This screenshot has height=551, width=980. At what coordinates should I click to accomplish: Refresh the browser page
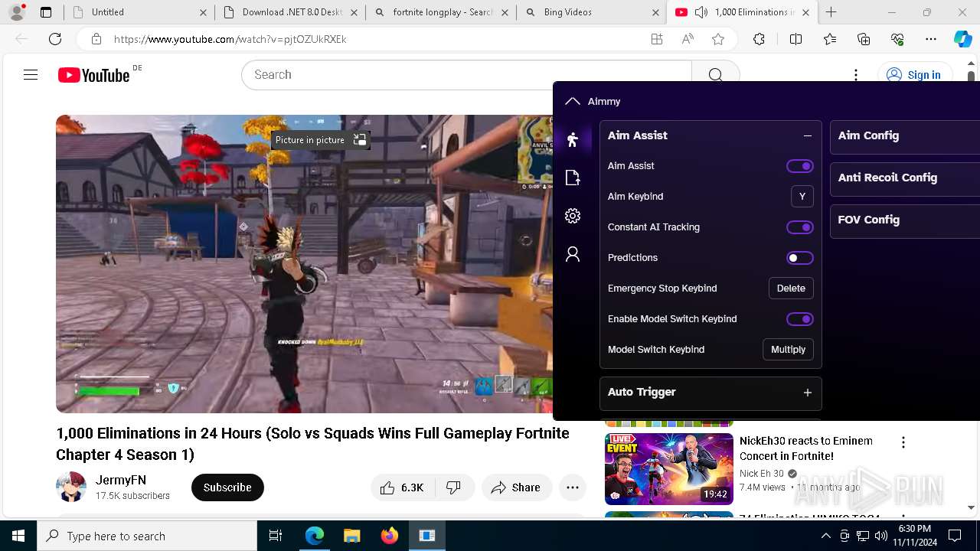pos(55,39)
